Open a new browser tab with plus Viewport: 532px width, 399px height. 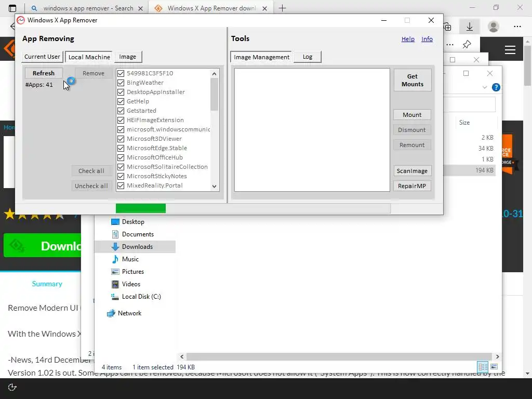[x=282, y=8]
